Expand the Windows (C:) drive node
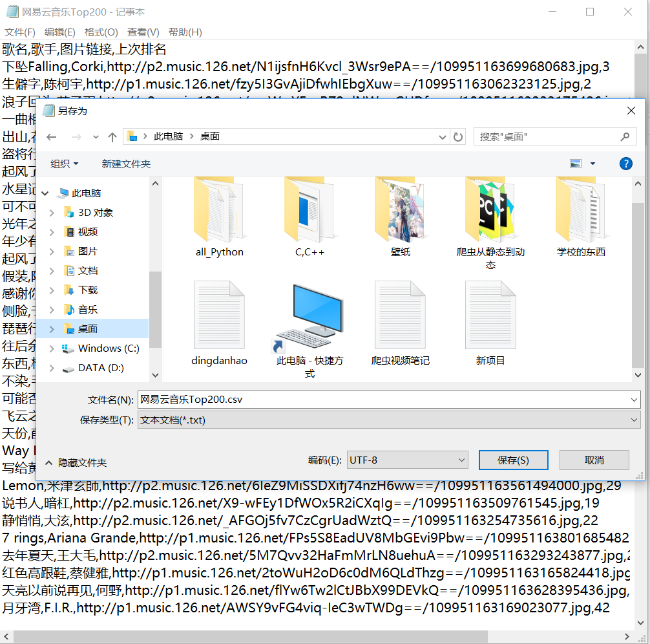 tap(52, 349)
